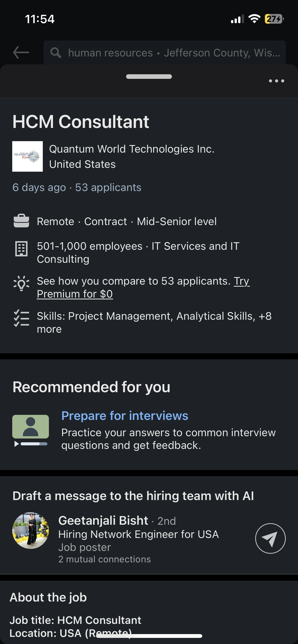Tap the send message paper plane icon
The image size is (298, 644).
[270, 538]
